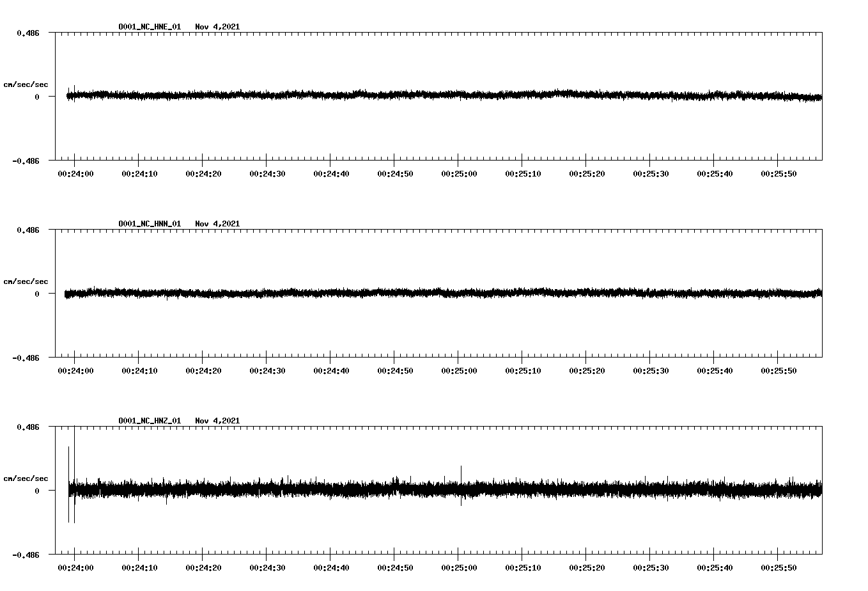This screenshot has width=868, height=591.
Task: Click the 00:24:40 time label under HNN plot
Action: point(331,371)
